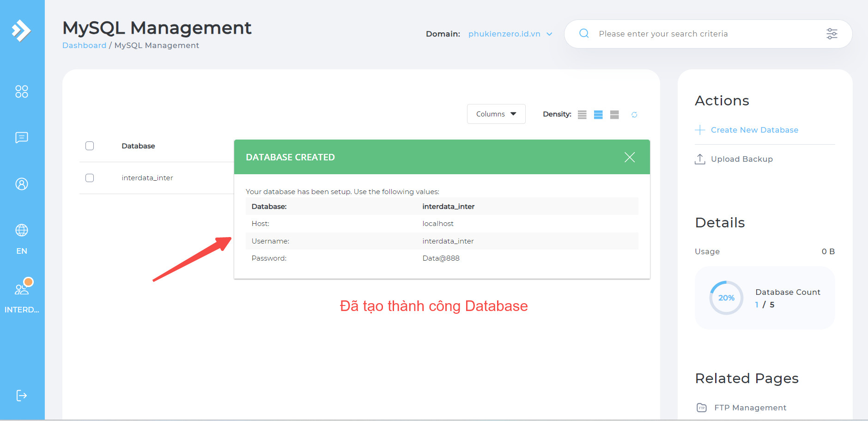Click the globe language icon (EN)
This screenshot has width=868, height=421.
coord(22,230)
